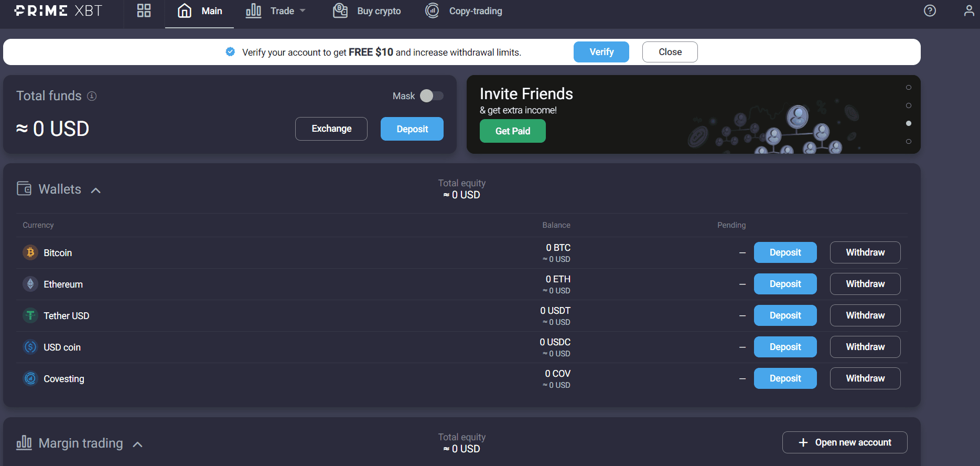Click the Exchange button
Viewport: 980px width, 466px height.
[331, 129]
